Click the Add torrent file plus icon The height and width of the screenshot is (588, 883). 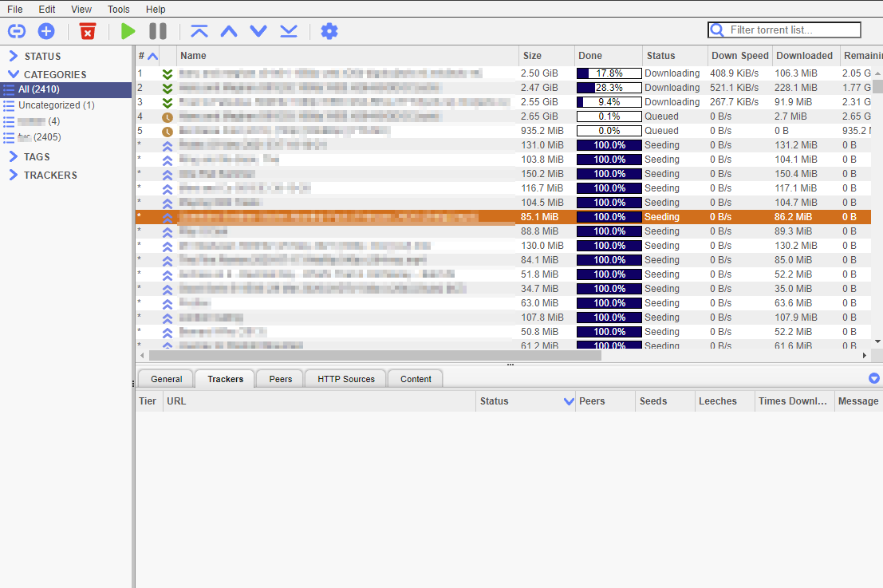pyautogui.click(x=46, y=31)
